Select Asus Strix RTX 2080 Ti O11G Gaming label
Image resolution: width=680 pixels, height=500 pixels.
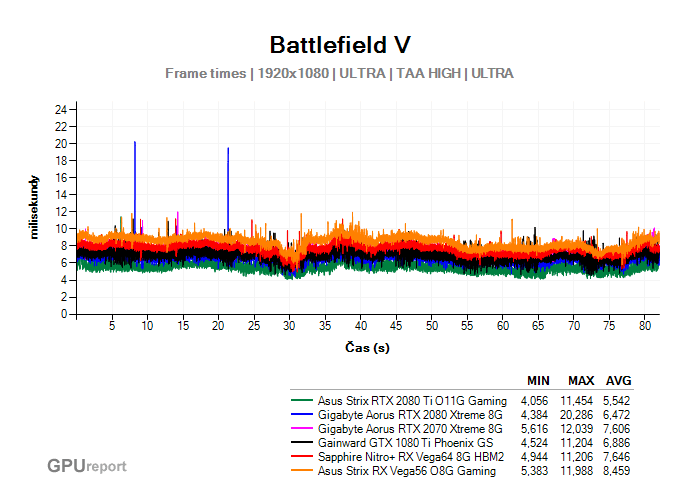[412, 401]
